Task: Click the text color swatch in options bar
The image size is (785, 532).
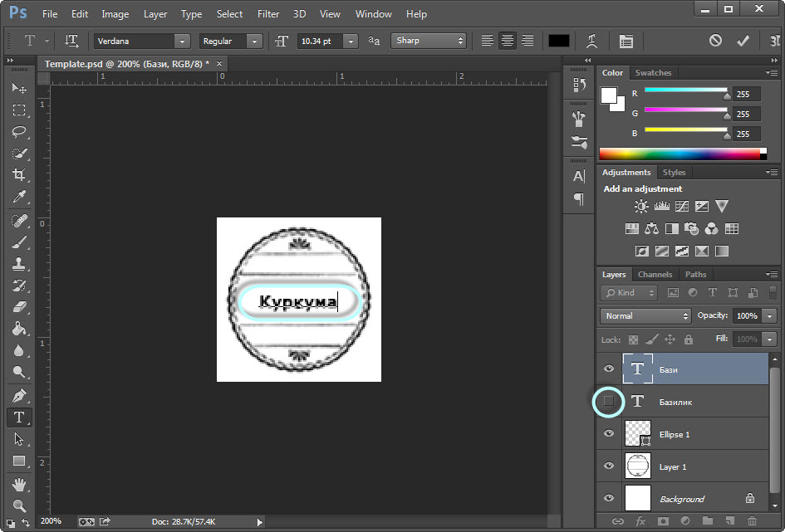Action: 558,40
